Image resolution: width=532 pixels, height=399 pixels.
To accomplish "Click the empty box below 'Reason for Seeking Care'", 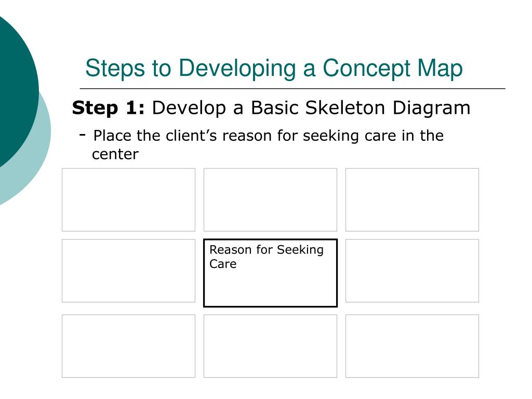I will tap(270, 346).
